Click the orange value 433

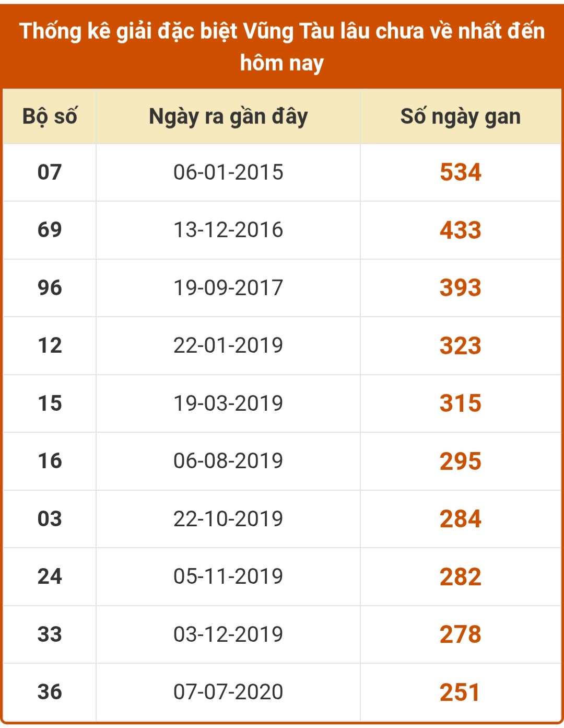coord(460,230)
